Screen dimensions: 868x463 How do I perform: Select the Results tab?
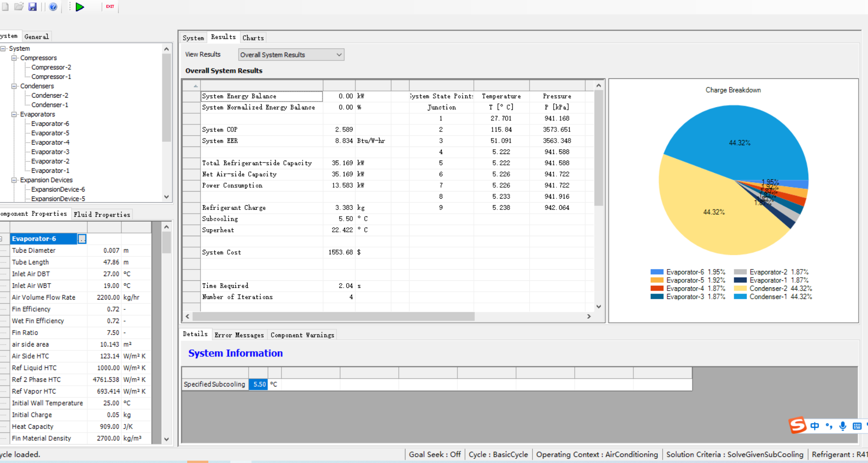click(x=223, y=37)
